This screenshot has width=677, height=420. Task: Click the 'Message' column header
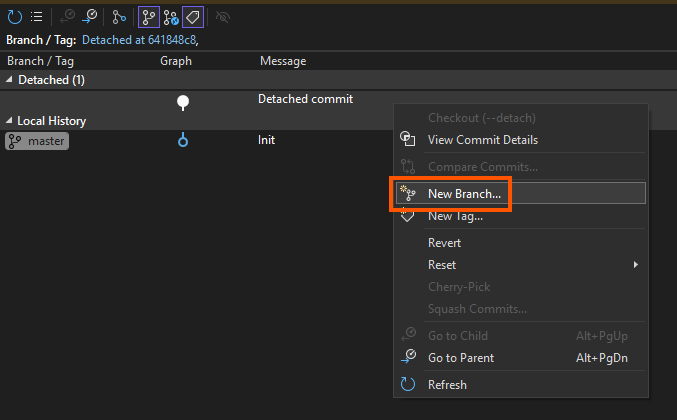tap(283, 61)
